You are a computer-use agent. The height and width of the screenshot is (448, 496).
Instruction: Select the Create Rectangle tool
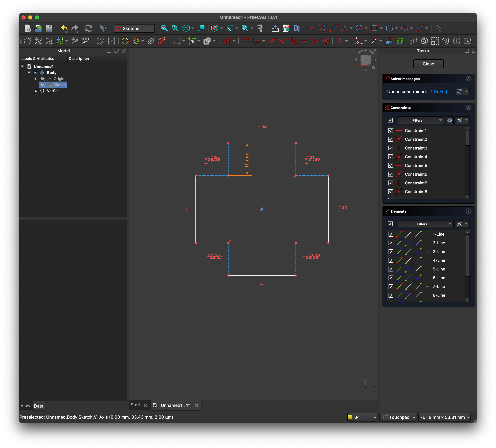coord(374,28)
